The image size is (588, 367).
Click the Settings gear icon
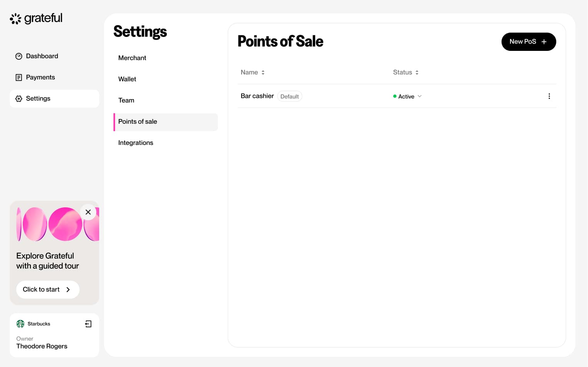pyautogui.click(x=19, y=99)
